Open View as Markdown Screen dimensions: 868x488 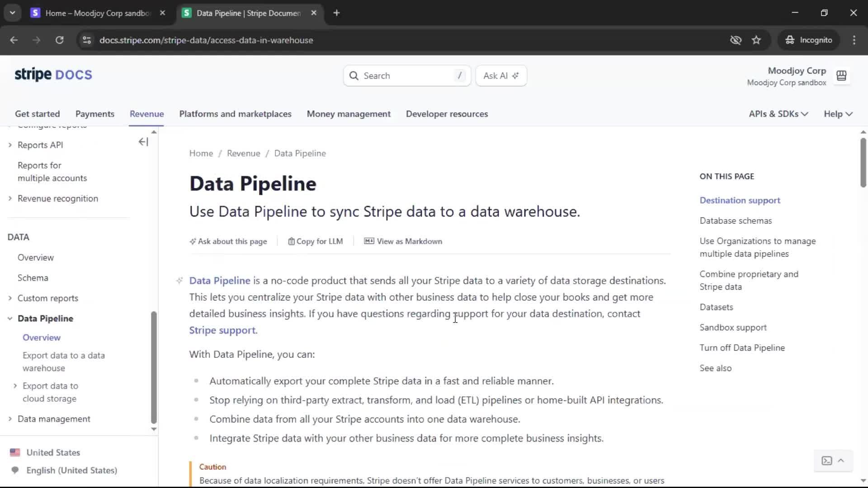coord(403,241)
